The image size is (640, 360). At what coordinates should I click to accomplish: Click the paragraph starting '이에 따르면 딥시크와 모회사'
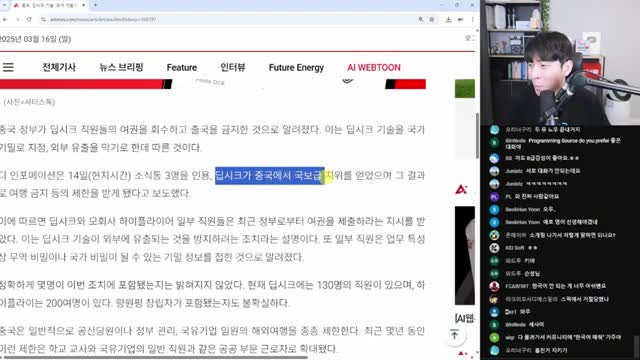pyautogui.click(x=212, y=239)
